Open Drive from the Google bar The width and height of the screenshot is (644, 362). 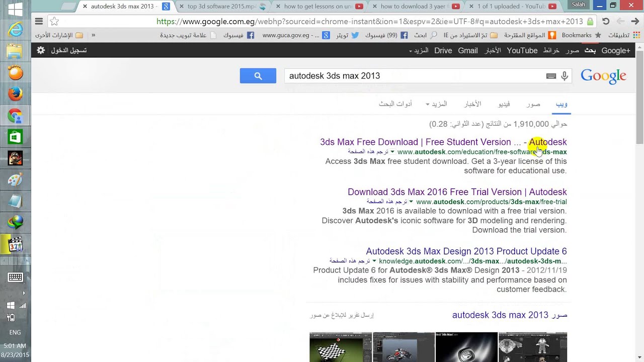tap(443, 50)
